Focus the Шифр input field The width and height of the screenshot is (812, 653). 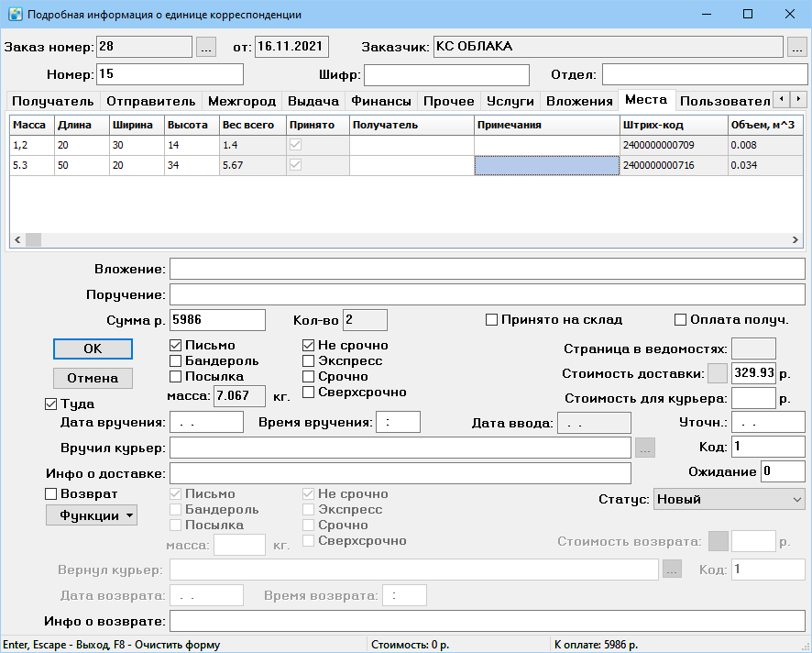tap(447, 74)
